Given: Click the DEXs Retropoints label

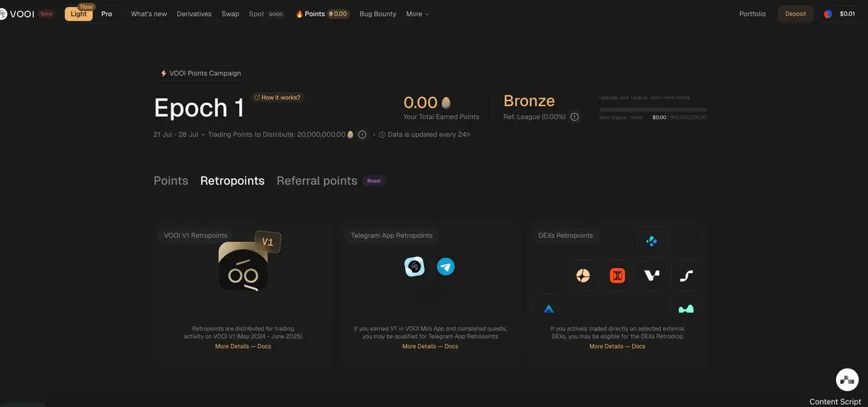Looking at the screenshot, I should point(566,235).
